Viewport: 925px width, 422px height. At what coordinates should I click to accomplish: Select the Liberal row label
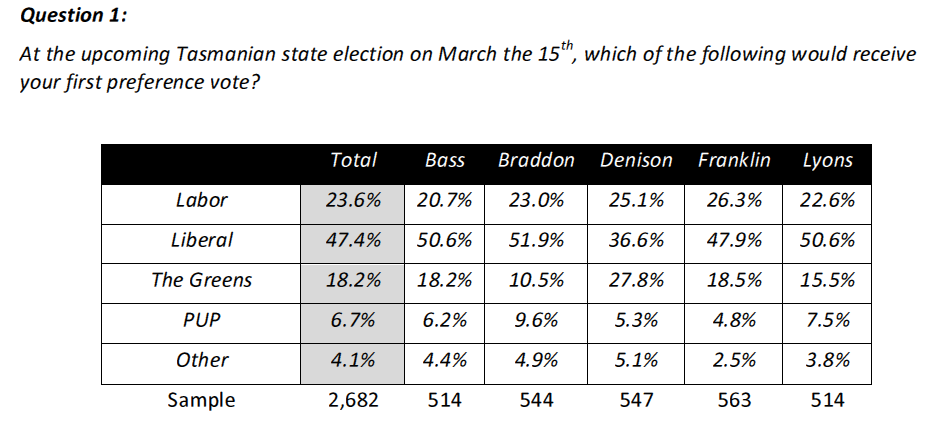(201, 240)
